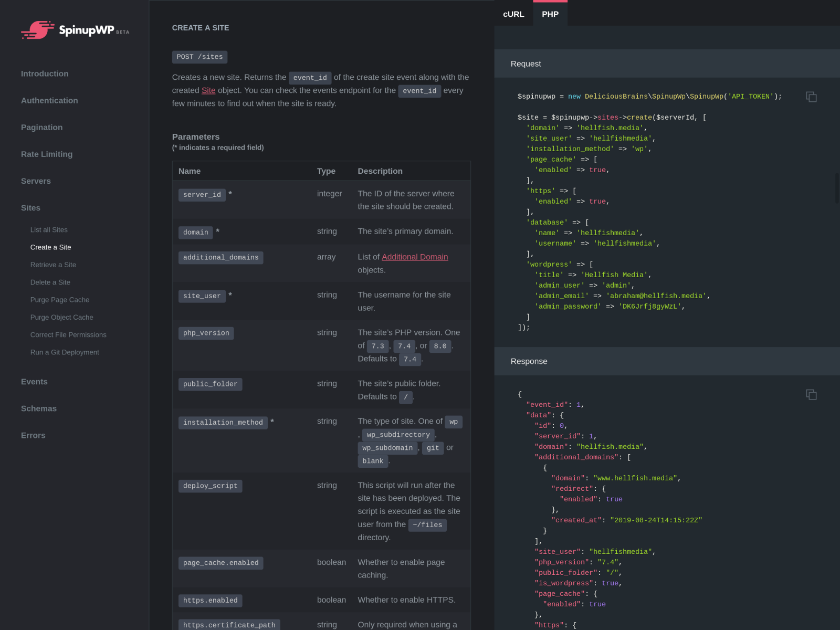
Task: Click the code panel scrollbar thumb
Action: pos(837,187)
